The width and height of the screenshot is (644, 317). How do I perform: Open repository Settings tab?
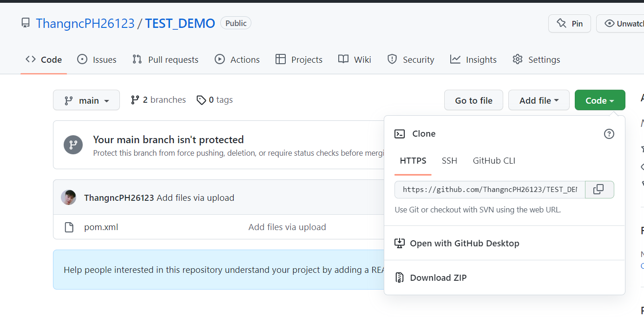click(536, 59)
